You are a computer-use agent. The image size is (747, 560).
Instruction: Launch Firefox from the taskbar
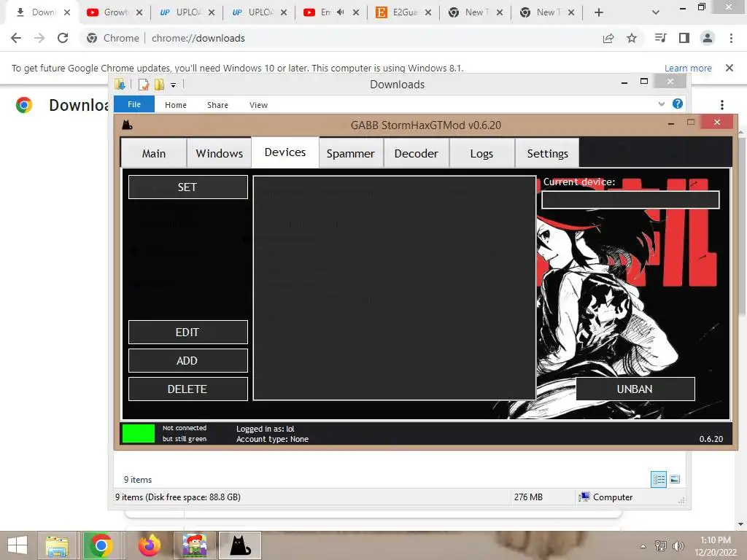pyautogui.click(x=149, y=545)
